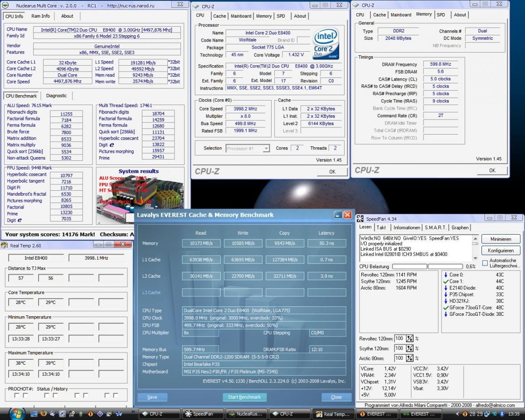Screen dimensions: 525x420
Task: Click GForce 73ooGT-Core checkmark icon
Action: click(446, 308)
